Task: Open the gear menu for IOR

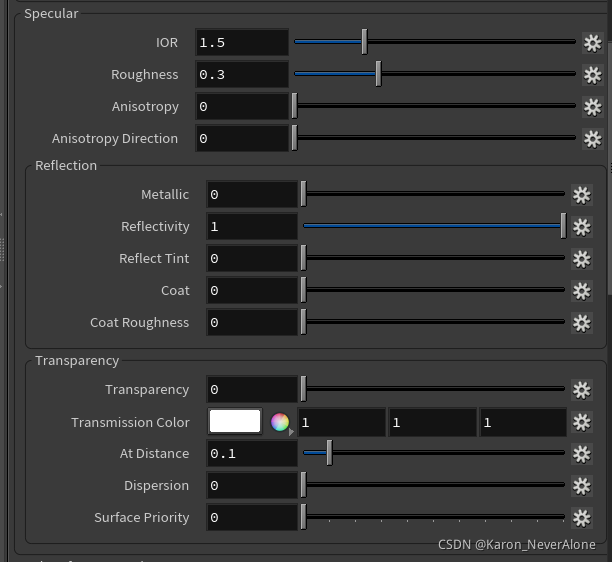Action: 592,43
